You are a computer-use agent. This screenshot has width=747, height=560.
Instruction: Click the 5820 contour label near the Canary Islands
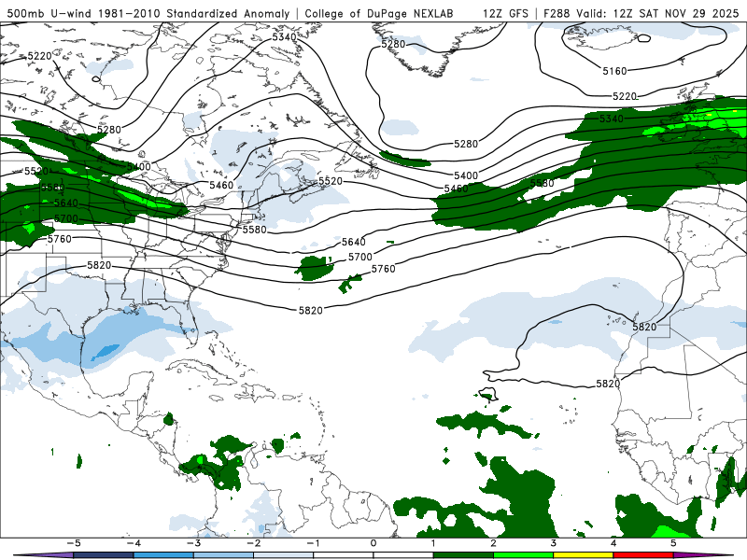pyautogui.click(x=644, y=327)
